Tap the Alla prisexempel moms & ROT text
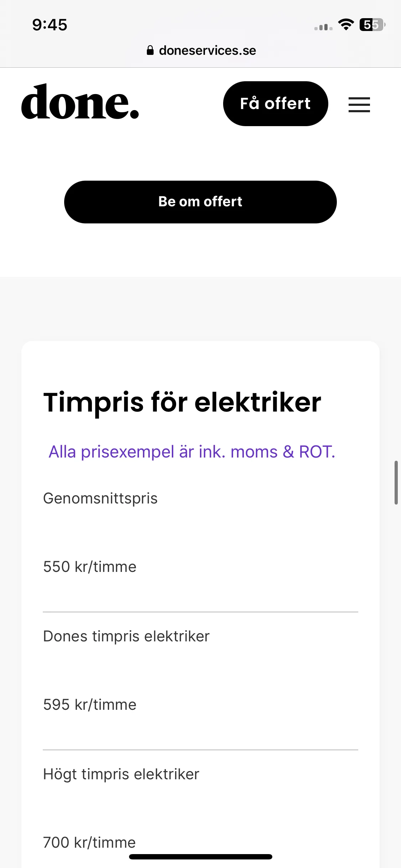This screenshot has width=401, height=868. click(192, 452)
